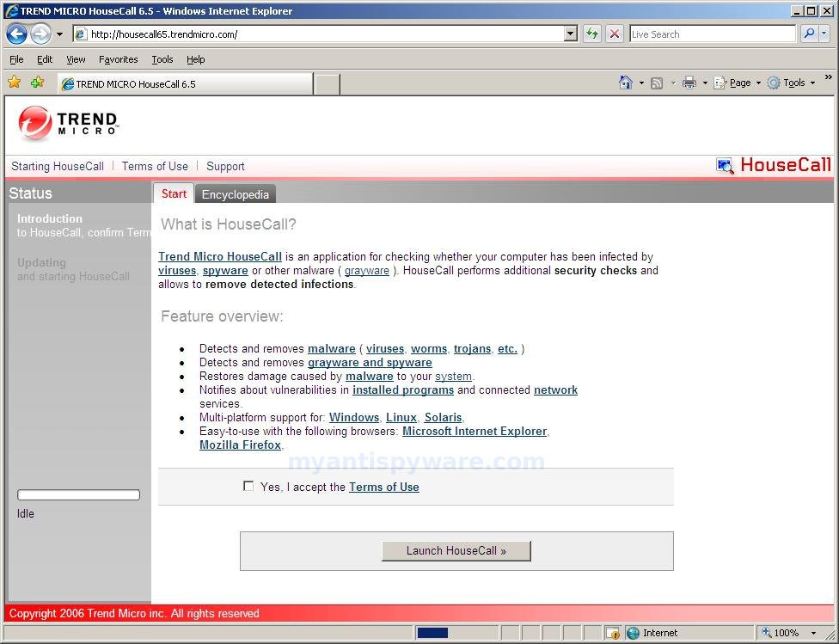Open the File menu
The image size is (839, 644).
pos(16,59)
